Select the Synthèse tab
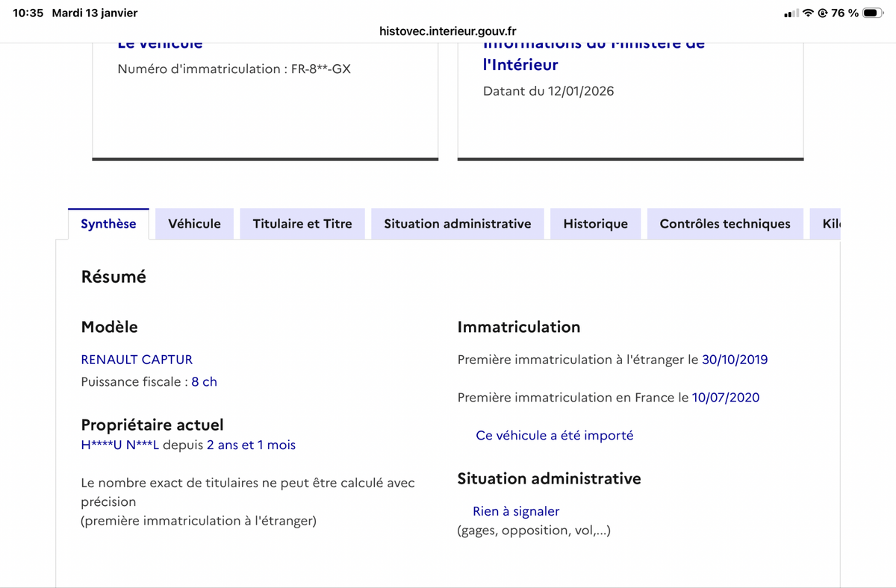The image size is (896, 588). 108,223
